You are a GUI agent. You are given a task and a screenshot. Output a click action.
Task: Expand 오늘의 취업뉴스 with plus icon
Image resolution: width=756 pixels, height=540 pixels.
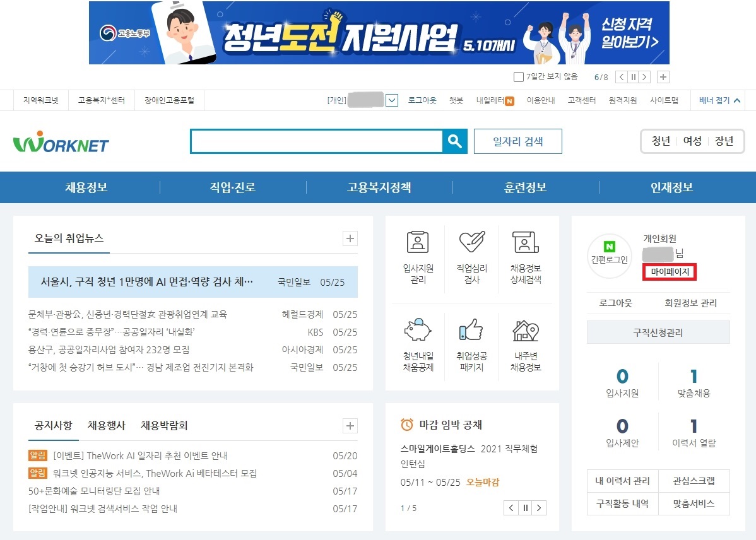point(350,238)
